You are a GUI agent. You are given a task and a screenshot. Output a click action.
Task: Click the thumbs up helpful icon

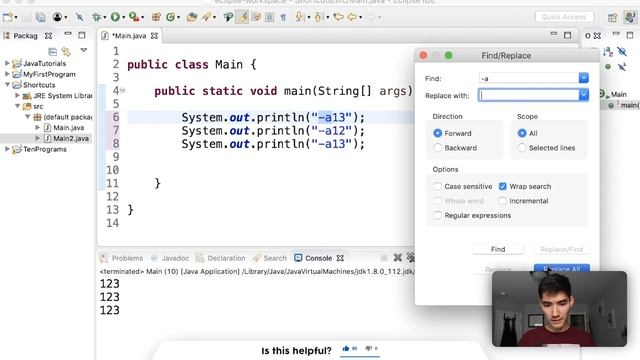coord(346,348)
